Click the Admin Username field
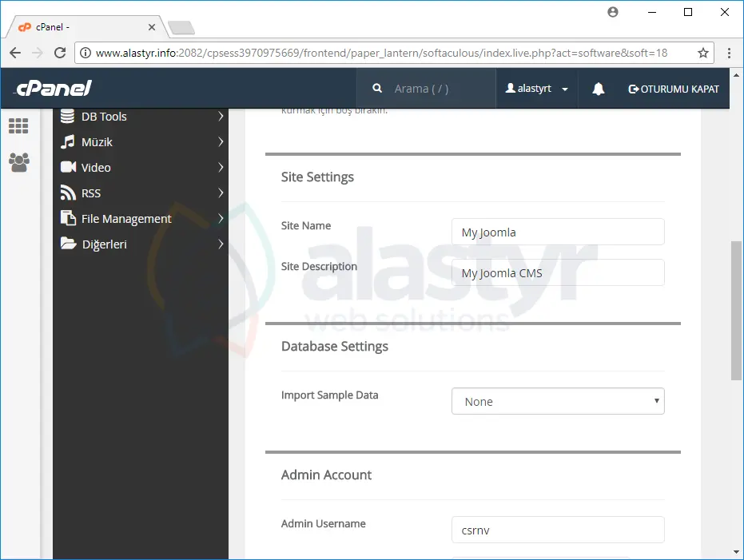The height and width of the screenshot is (560, 744). coord(558,530)
